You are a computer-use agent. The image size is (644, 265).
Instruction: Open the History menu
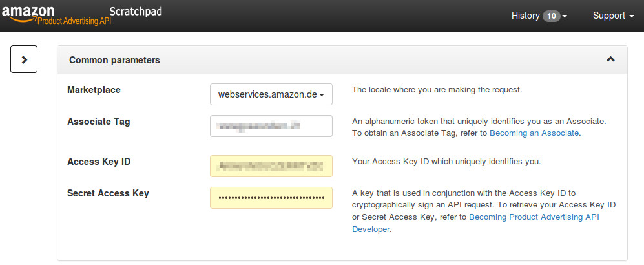pyautogui.click(x=539, y=16)
